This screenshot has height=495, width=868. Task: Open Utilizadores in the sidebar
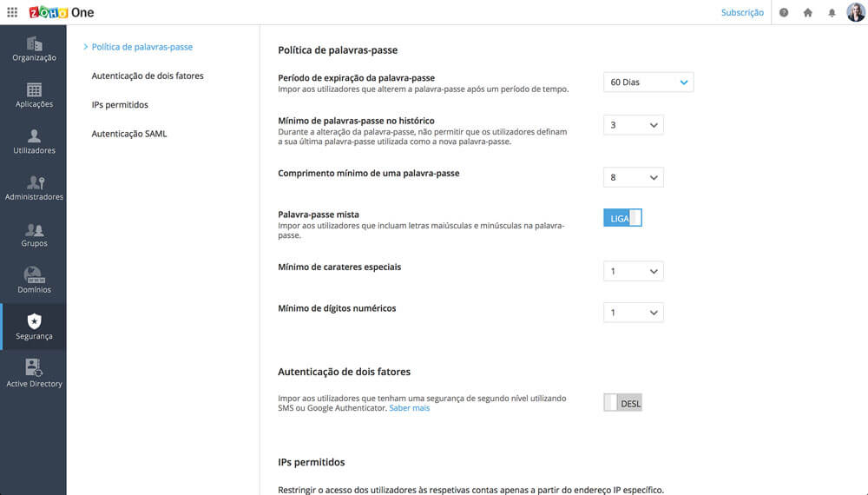(x=34, y=142)
